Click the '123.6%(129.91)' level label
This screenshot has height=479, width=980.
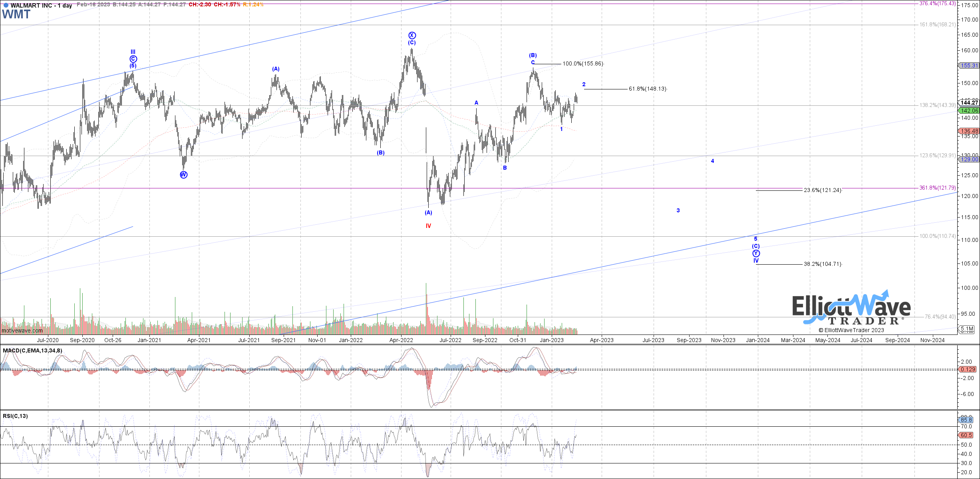pyautogui.click(x=938, y=156)
